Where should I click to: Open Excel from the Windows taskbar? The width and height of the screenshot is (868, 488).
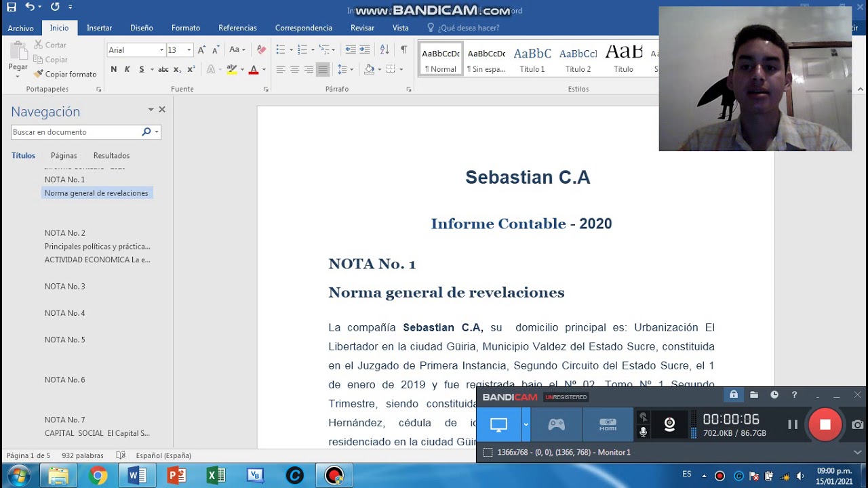pyautogui.click(x=216, y=476)
